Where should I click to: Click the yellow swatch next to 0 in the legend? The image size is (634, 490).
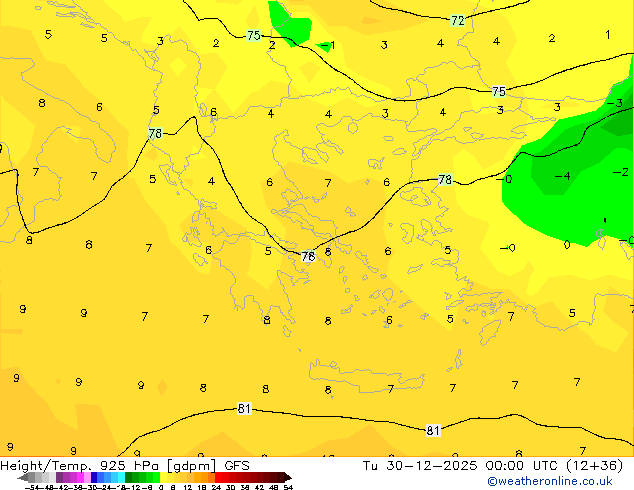pos(163,477)
